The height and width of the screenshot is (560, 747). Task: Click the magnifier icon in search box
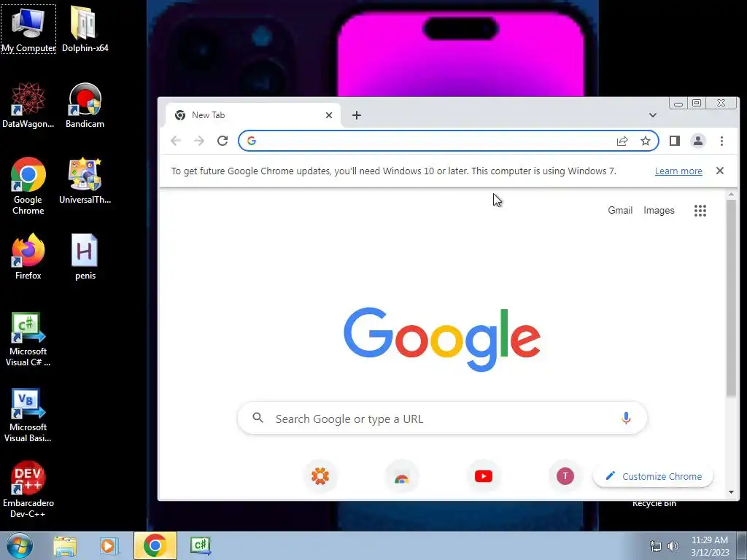(x=258, y=418)
